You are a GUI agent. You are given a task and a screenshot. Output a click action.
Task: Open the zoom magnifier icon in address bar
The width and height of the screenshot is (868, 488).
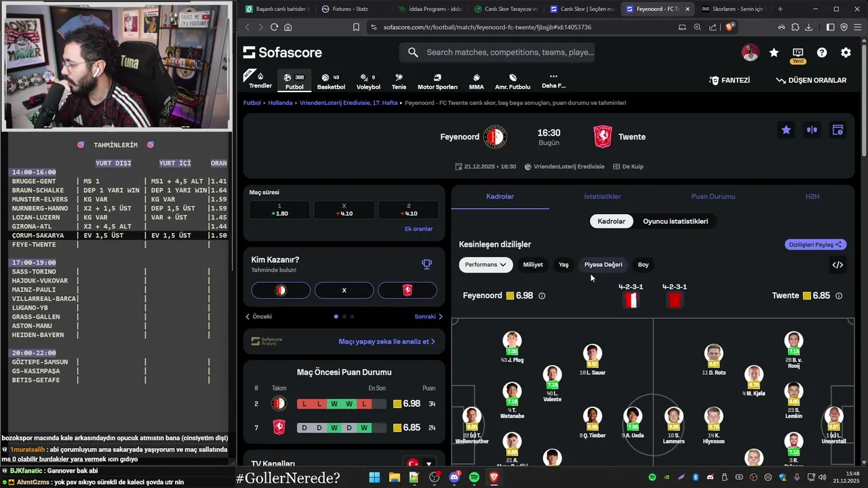coord(697,27)
